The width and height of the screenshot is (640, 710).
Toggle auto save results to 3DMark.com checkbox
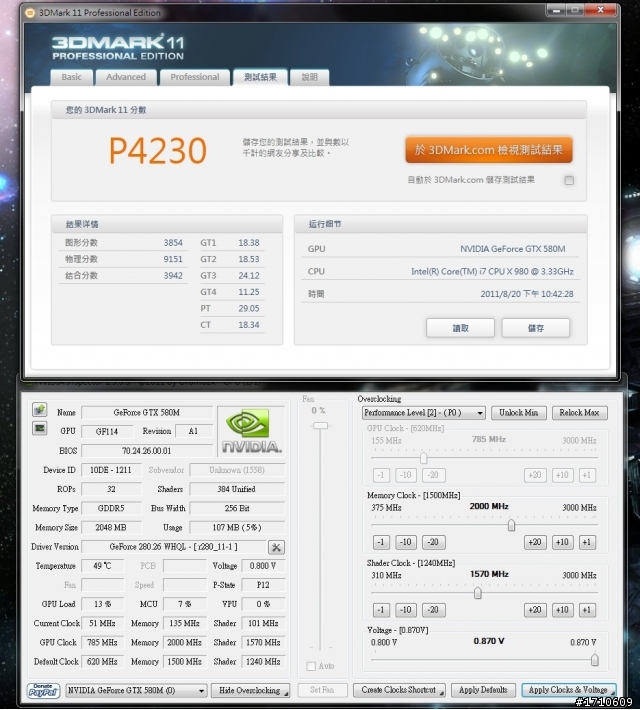569,181
